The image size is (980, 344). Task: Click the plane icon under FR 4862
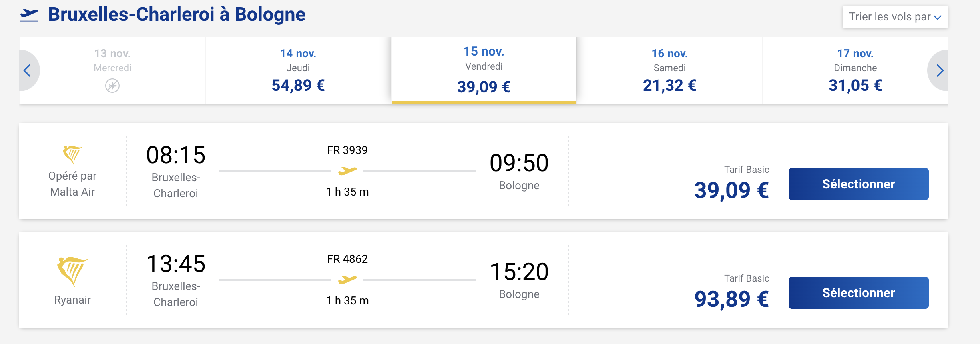(x=347, y=280)
